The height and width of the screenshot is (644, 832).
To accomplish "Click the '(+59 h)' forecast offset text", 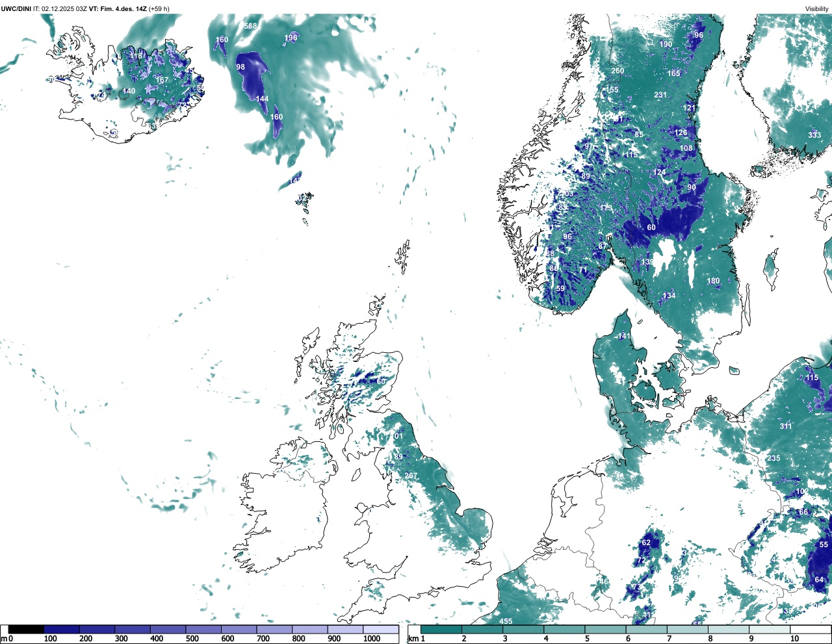I will pyautogui.click(x=159, y=8).
